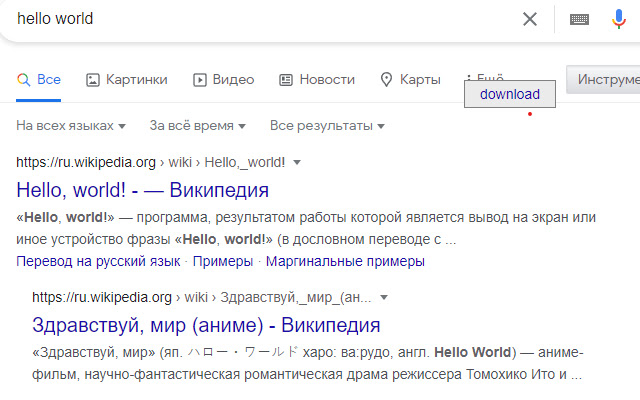The width and height of the screenshot is (640, 400).
Task: Expand arrow next to Здравствуй,_мир URL
Action: (x=384, y=297)
